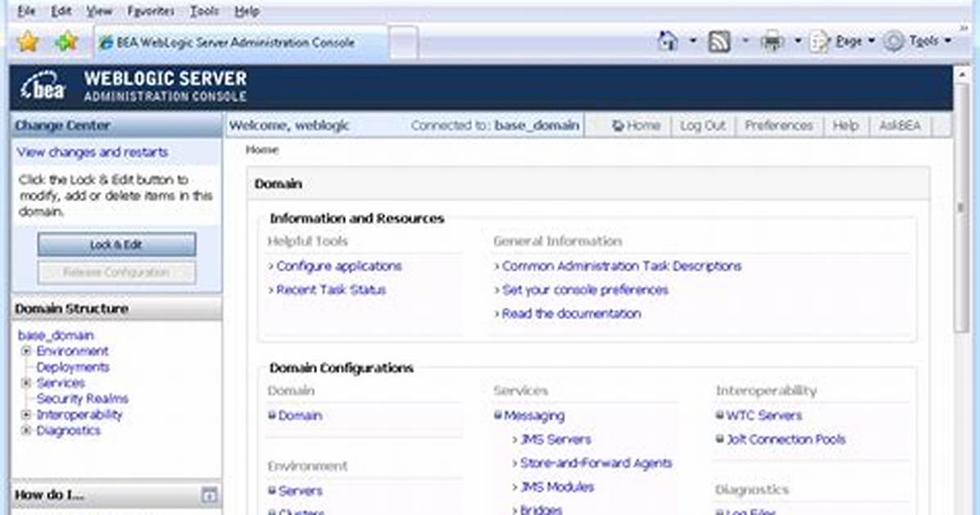Select the BEA WebLogic Server Administration Console tab
This screenshot has width=980, height=515.
[x=241, y=43]
